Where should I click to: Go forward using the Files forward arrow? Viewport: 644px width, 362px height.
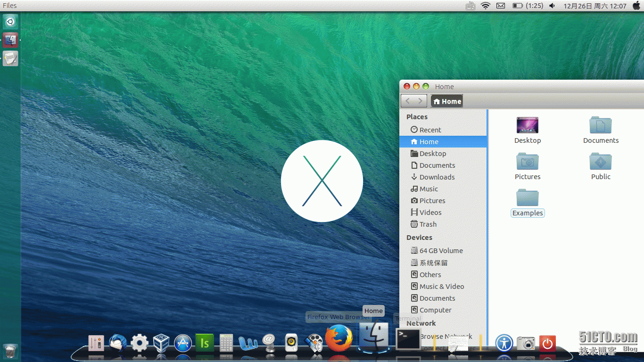coord(420,101)
